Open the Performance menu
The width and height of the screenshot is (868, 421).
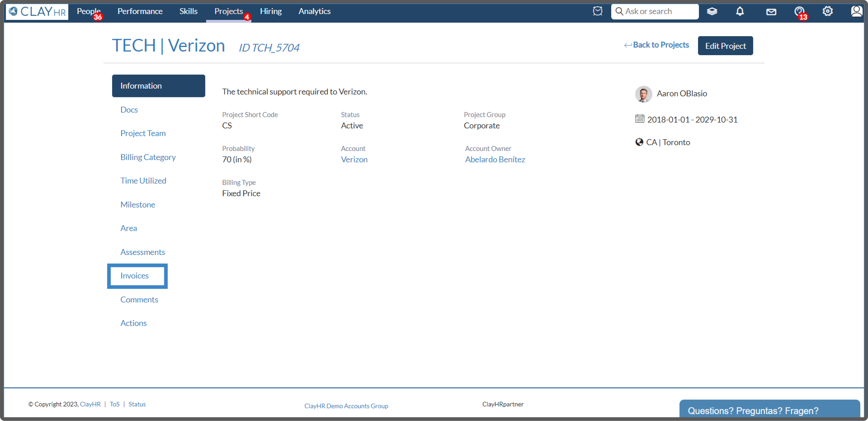coord(140,11)
